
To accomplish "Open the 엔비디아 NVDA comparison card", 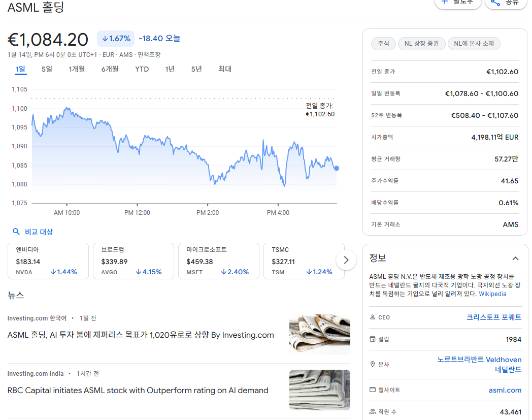I will tap(48, 261).
